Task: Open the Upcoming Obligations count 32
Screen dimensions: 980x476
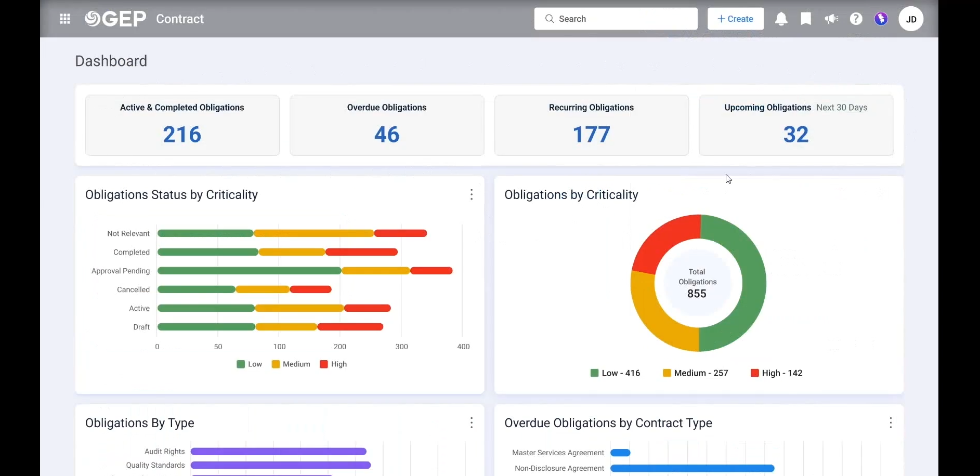Action: coord(795,135)
